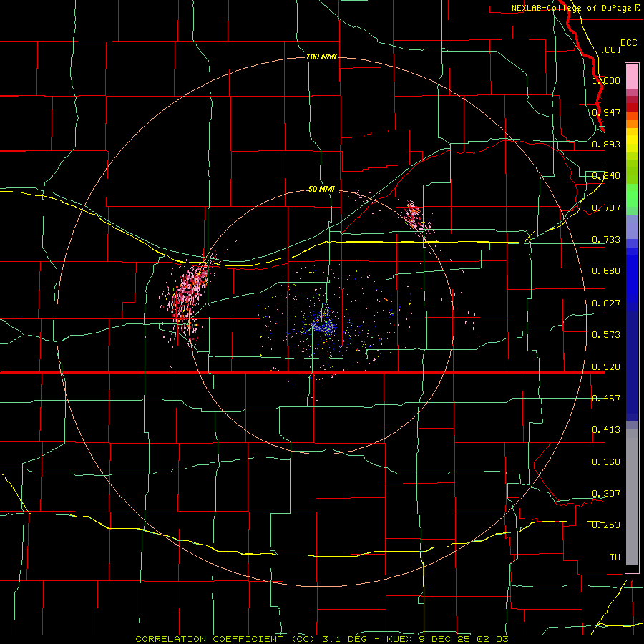Pick the orange segment of the color bar
Screen dimensions: 644x644
632,124
